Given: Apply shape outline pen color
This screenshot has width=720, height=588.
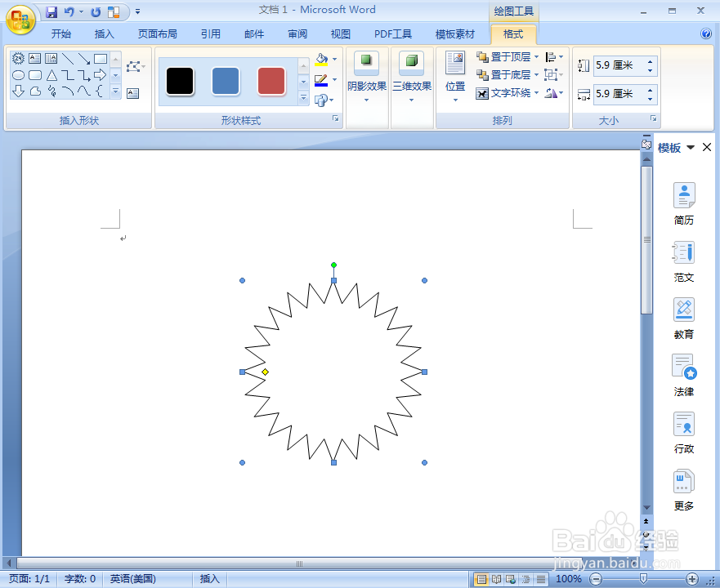Looking at the screenshot, I should click(321, 80).
